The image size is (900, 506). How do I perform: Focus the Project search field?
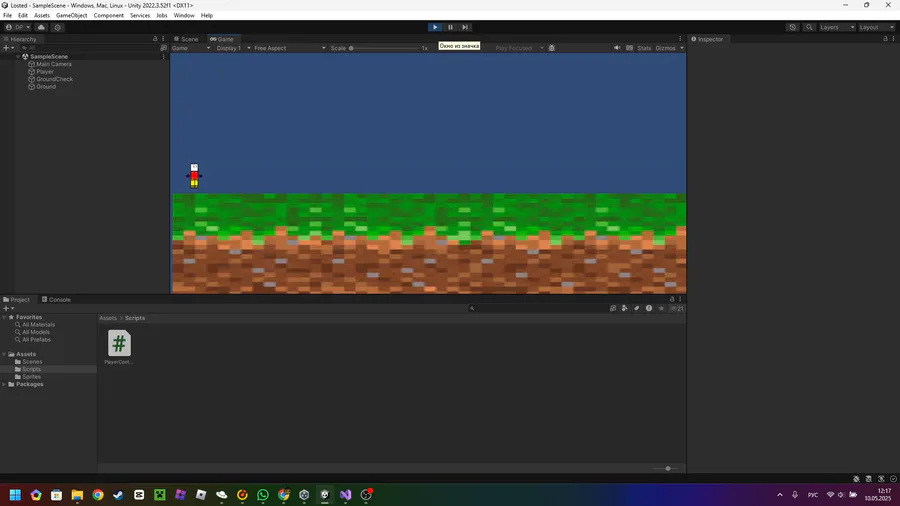tap(537, 308)
